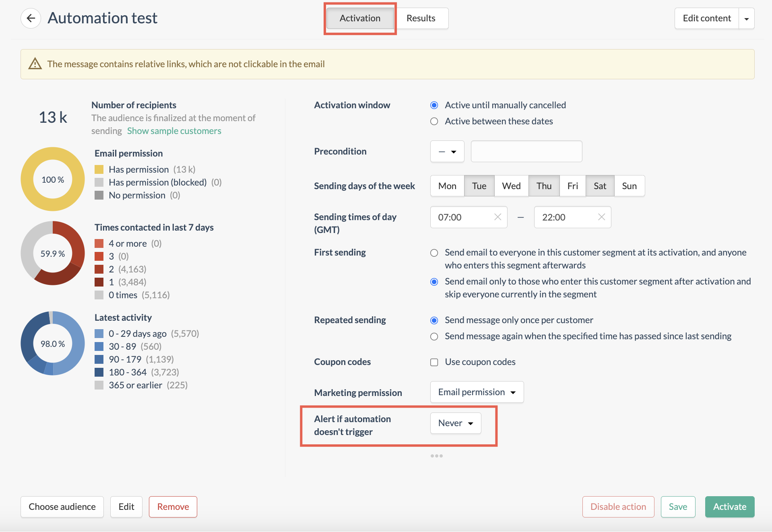The width and height of the screenshot is (772, 532).
Task: Click the warning triangle icon
Action: tap(35, 64)
